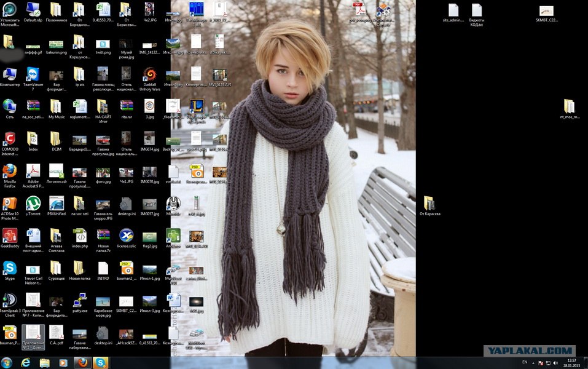Viewport: 588px width, 369px height.
Task: Open the Windows Start menu
Action: [7, 363]
